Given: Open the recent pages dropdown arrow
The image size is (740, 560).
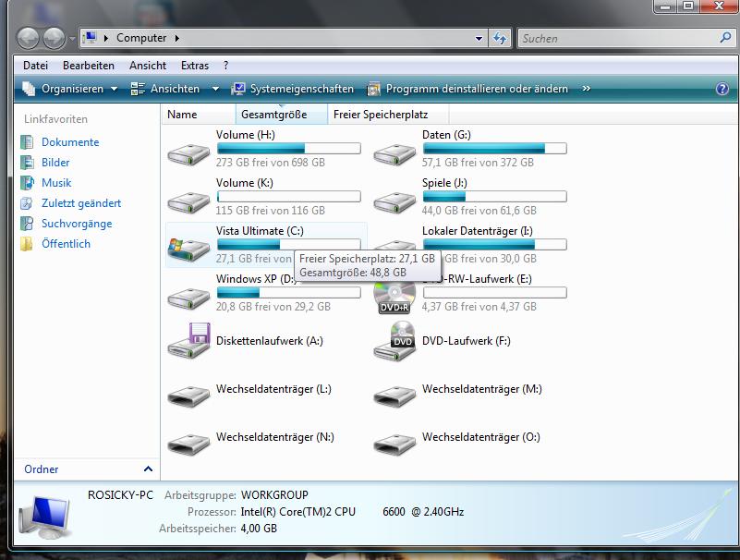Looking at the screenshot, I should [x=72, y=38].
